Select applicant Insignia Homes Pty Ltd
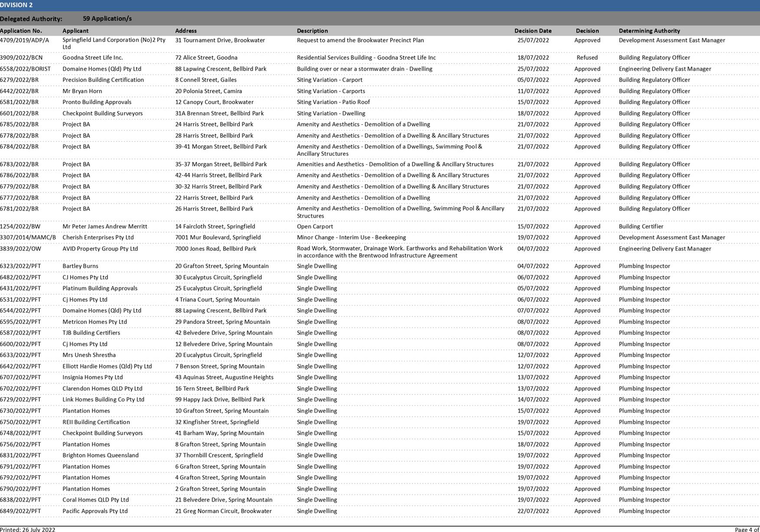The image size is (760, 532). point(92,378)
